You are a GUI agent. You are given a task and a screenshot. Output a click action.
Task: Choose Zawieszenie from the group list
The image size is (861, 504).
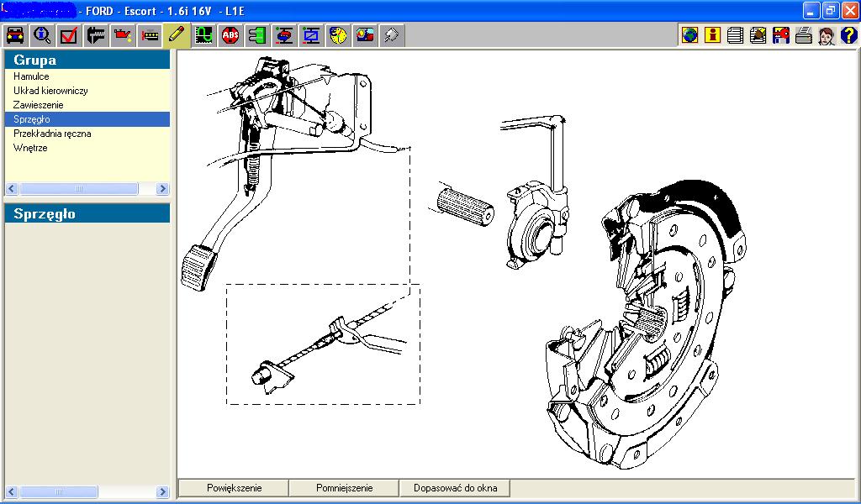coord(38,105)
